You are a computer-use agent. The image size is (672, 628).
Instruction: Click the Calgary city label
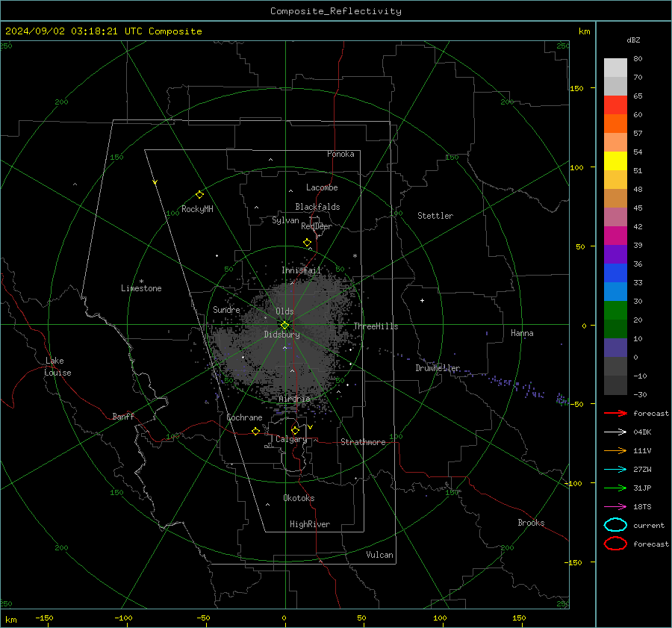click(291, 439)
